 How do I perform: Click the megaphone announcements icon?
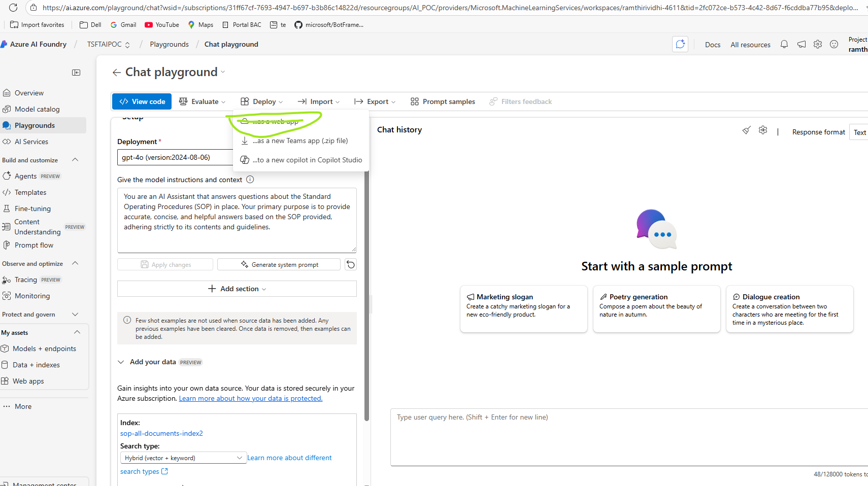[802, 45]
